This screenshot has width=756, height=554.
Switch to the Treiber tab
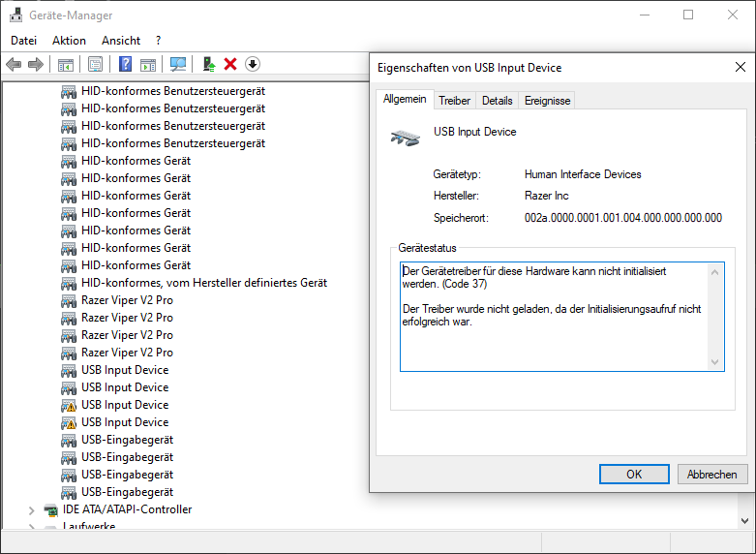454,101
